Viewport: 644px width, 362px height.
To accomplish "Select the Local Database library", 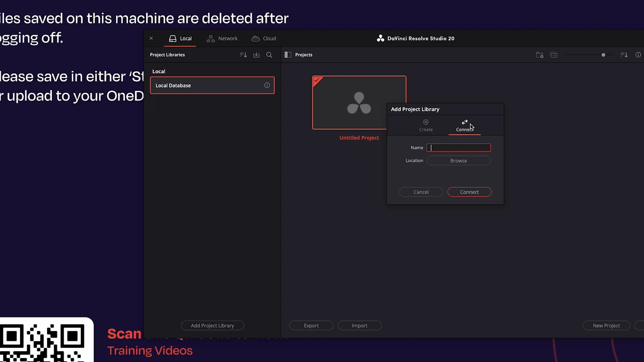I will tap(212, 85).
